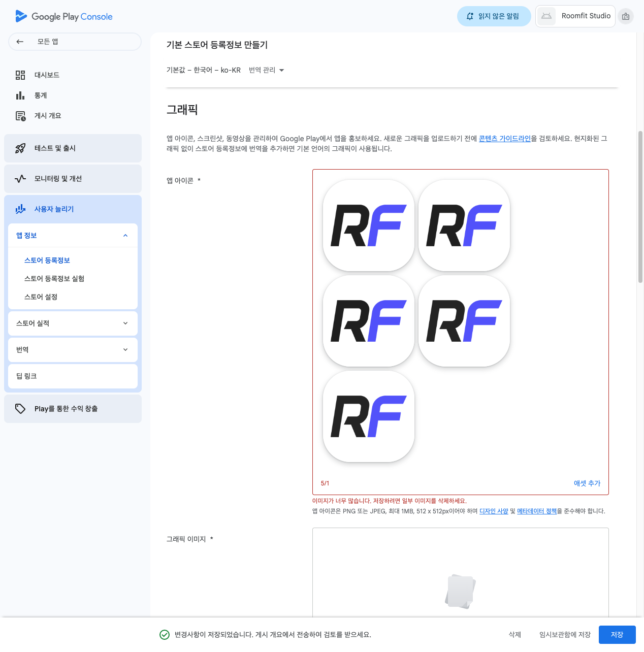Click the first RF app icon thumbnail
Image resolution: width=644 pixels, height=652 pixels.
[369, 225]
